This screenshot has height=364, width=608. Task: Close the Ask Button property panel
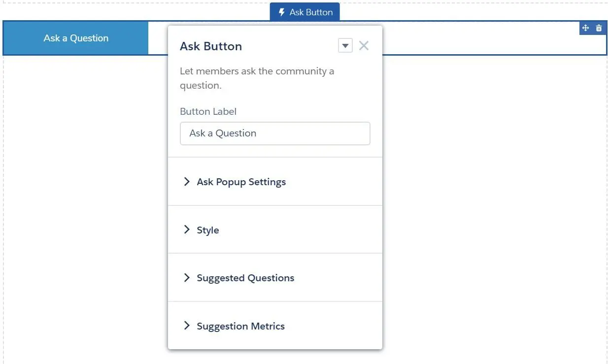364,46
